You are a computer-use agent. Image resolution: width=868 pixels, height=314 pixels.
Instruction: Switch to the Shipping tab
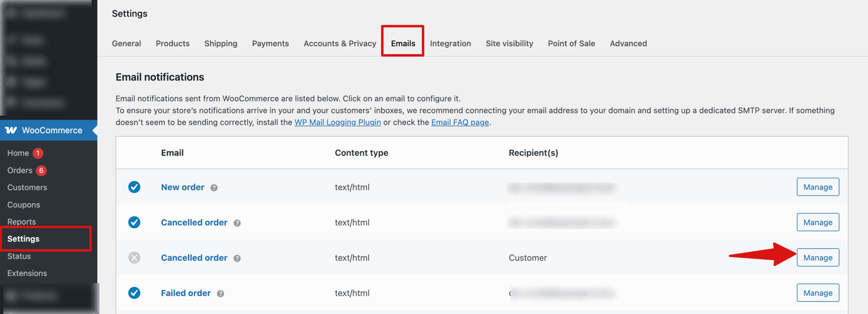(x=221, y=43)
